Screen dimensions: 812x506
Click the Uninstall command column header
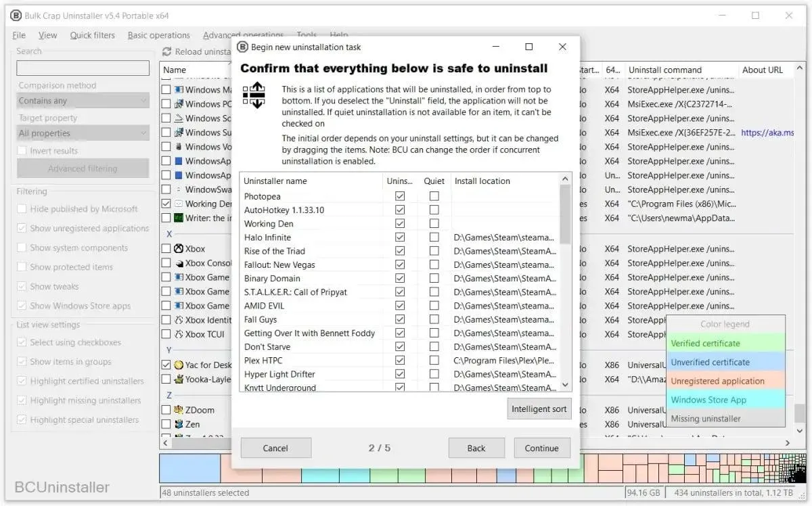[x=680, y=70]
